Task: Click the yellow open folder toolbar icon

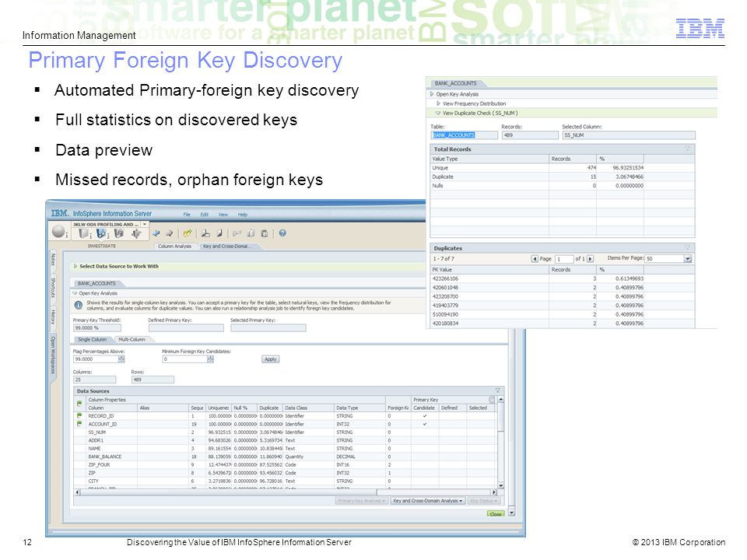Action: [188, 233]
